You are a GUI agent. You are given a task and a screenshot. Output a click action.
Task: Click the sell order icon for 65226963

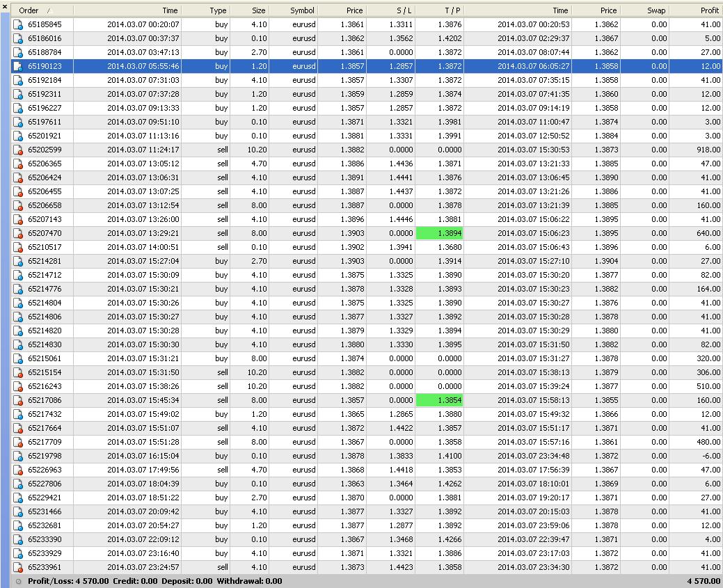18,470
